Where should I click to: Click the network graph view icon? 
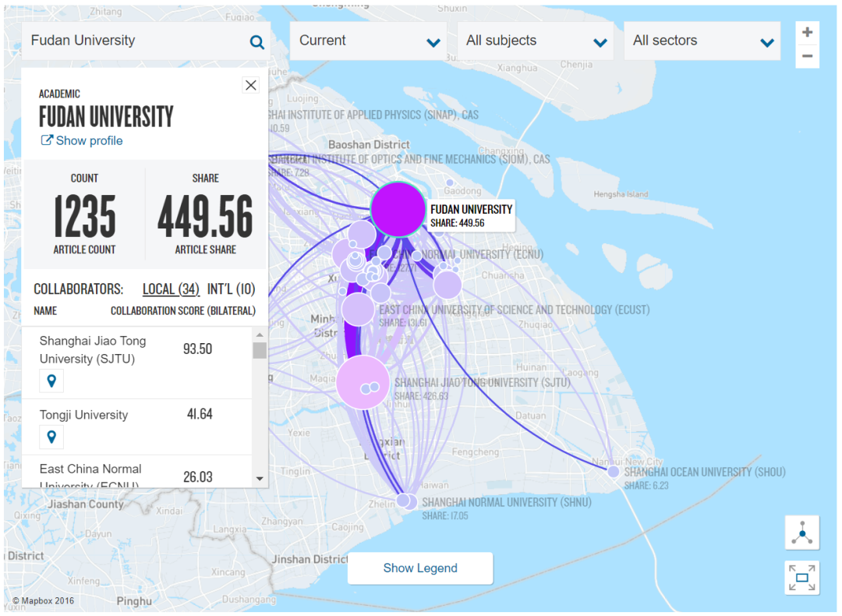click(x=801, y=533)
